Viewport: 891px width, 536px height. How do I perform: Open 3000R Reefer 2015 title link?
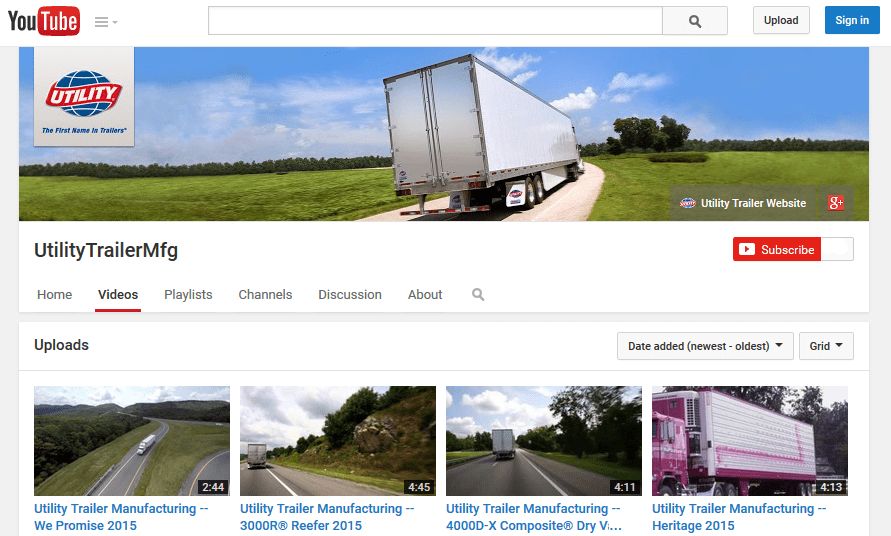coord(327,517)
